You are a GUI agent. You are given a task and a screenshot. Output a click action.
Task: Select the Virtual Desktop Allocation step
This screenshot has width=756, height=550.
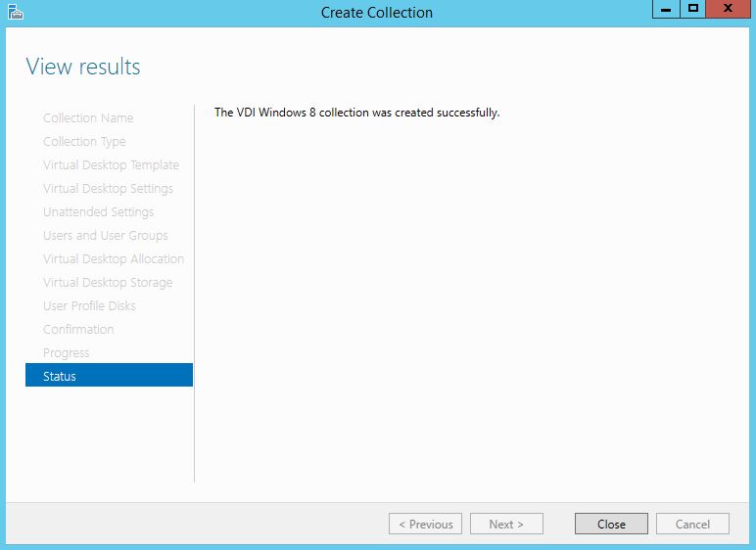tap(114, 258)
